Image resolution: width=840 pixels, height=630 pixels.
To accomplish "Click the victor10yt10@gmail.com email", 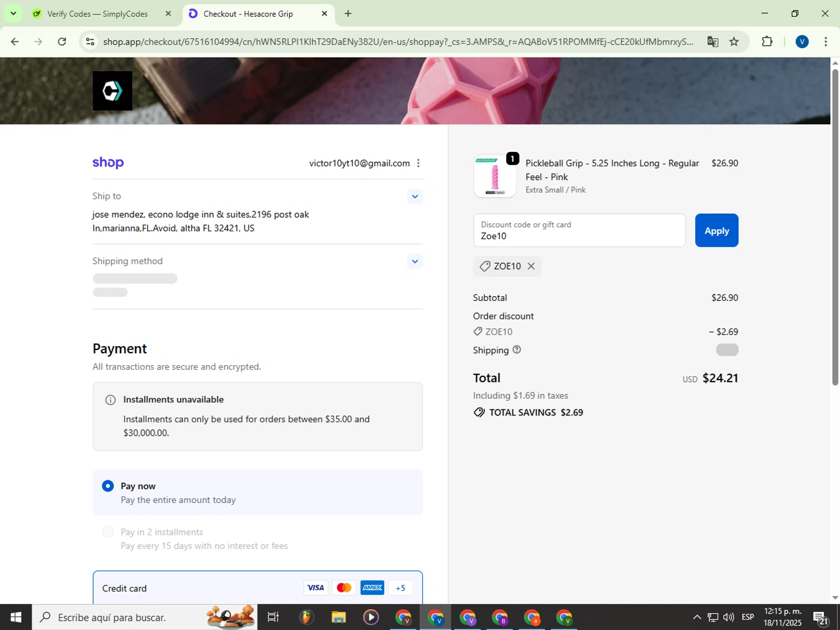I will coord(360,163).
